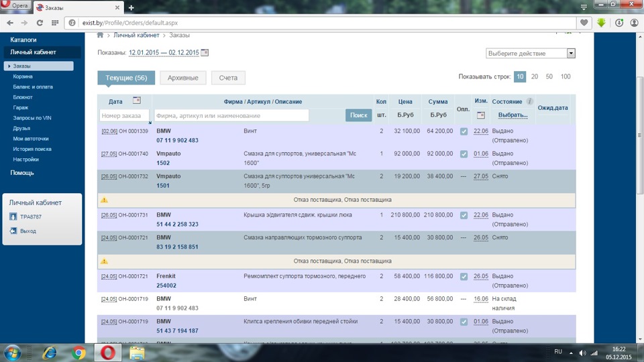The width and height of the screenshot is (644, 362).
Task: Open Баланс и оплата page
Action: [33, 86]
